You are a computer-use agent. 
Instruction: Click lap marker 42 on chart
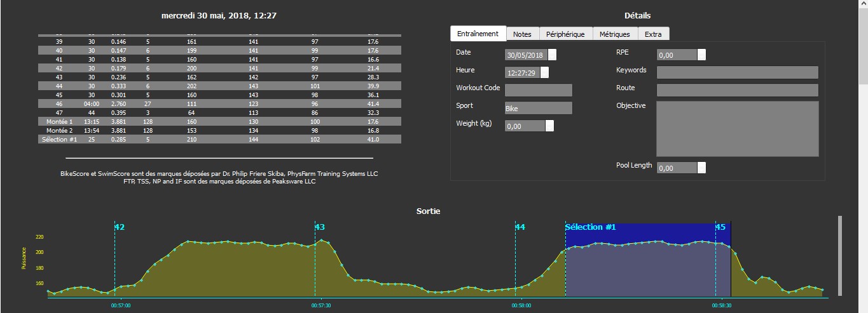(x=120, y=227)
